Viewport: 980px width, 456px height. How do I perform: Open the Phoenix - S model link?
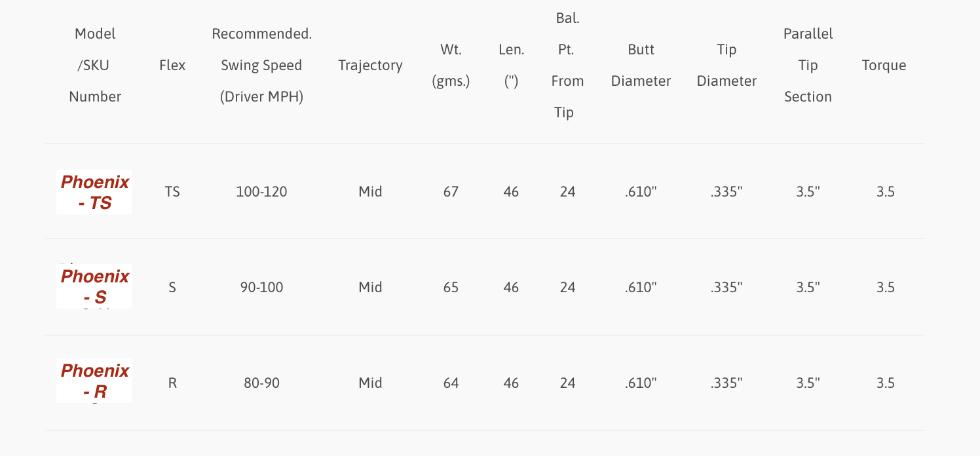[x=95, y=286]
